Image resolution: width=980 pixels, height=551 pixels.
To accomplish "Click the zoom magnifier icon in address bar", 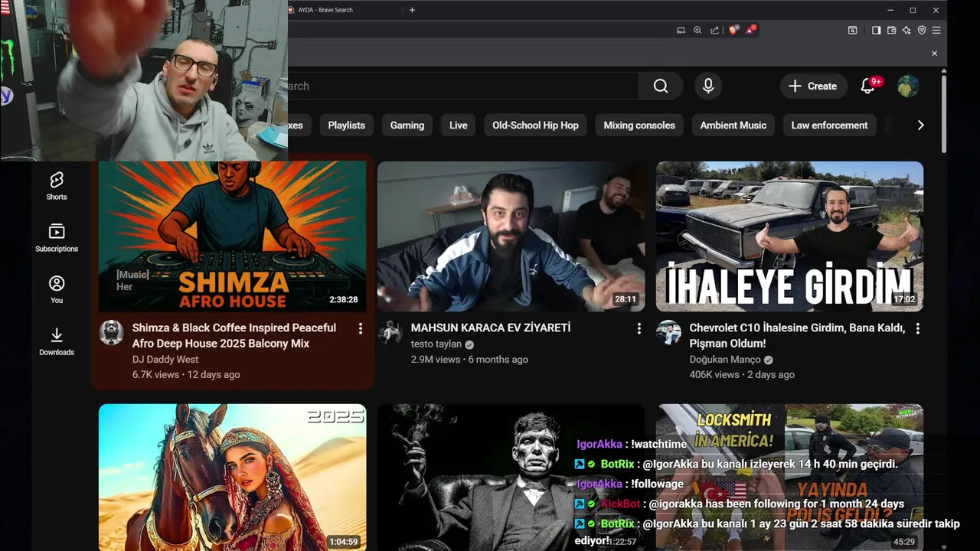I will (697, 30).
